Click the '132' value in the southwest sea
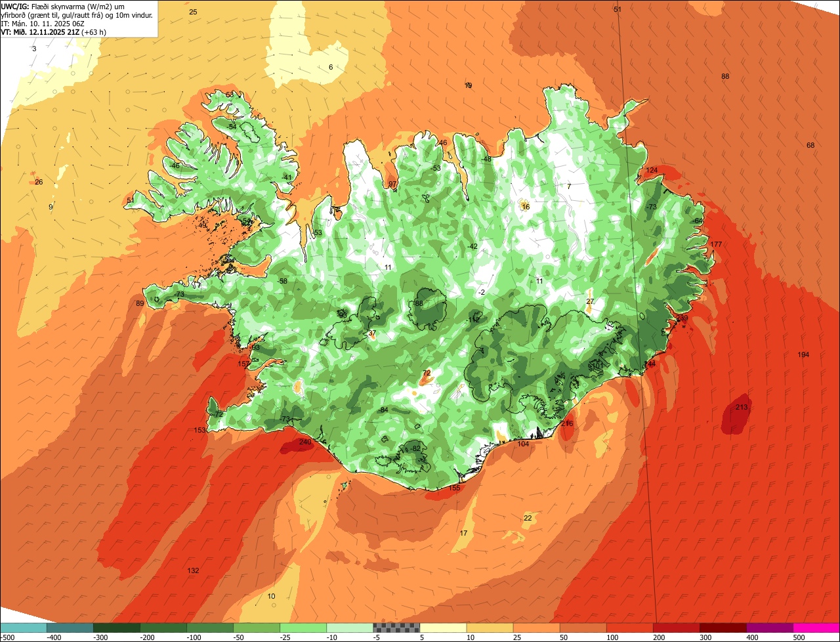Screen dimensions: 840x642 [193, 570]
